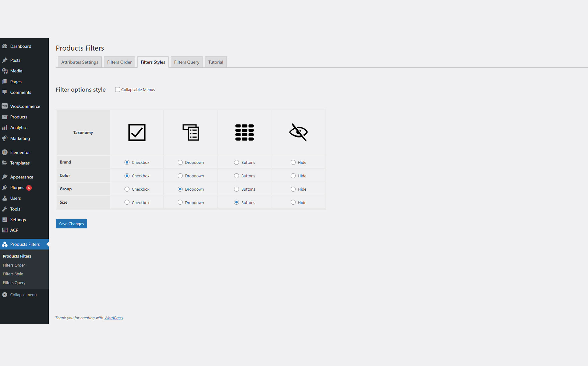588x366 pixels.
Task: Enable the Collapsable Menus checkbox
Action: click(118, 90)
